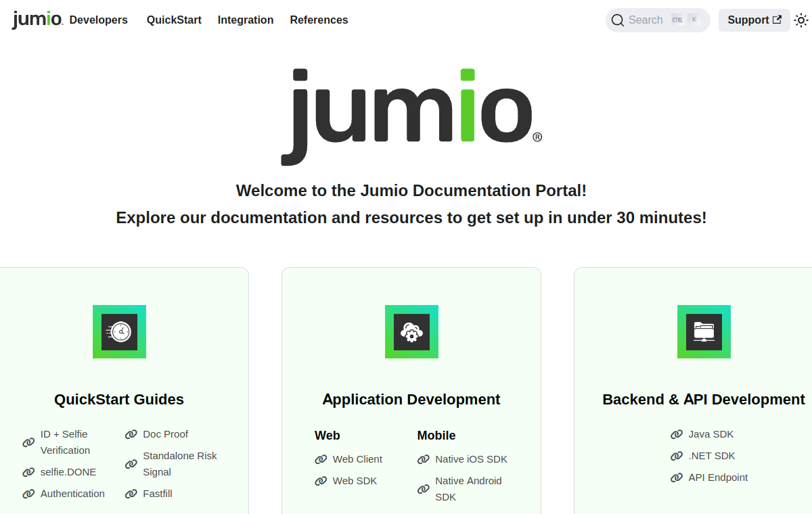Click chain icon beside Native Android SDK

(424, 489)
